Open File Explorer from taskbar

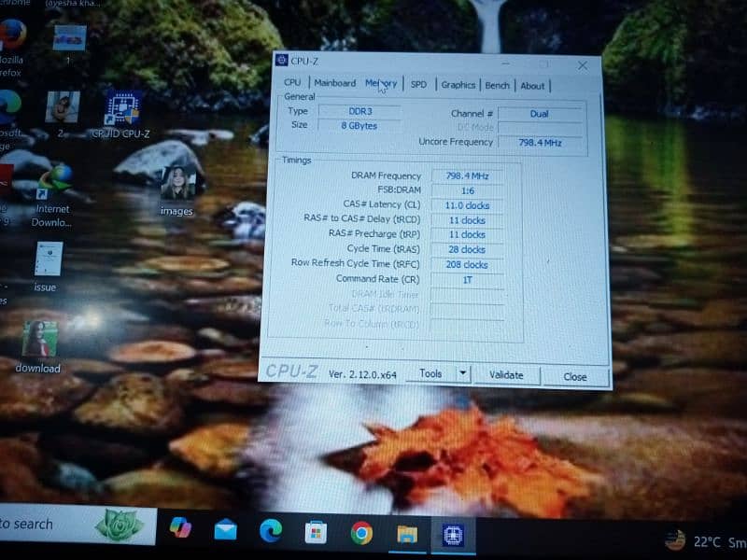tap(407, 534)
